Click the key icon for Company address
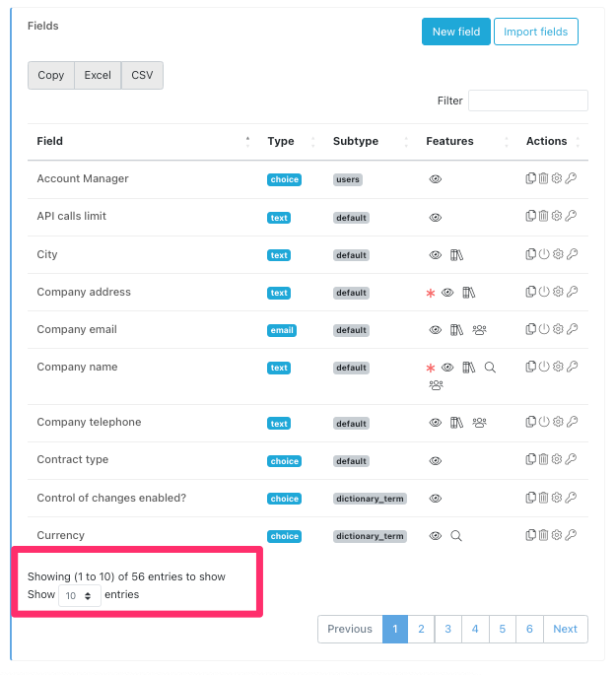The height and width of the screenshot is (675, 616). (571, 292)
